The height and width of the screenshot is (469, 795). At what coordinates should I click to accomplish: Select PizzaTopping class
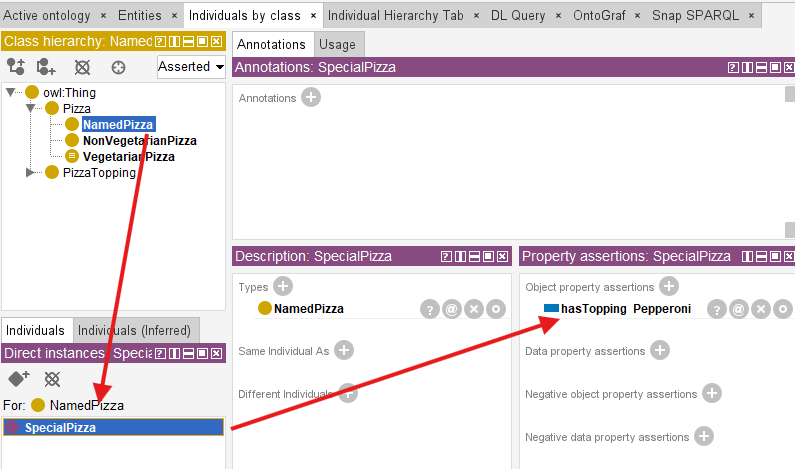tap(99, 172)
